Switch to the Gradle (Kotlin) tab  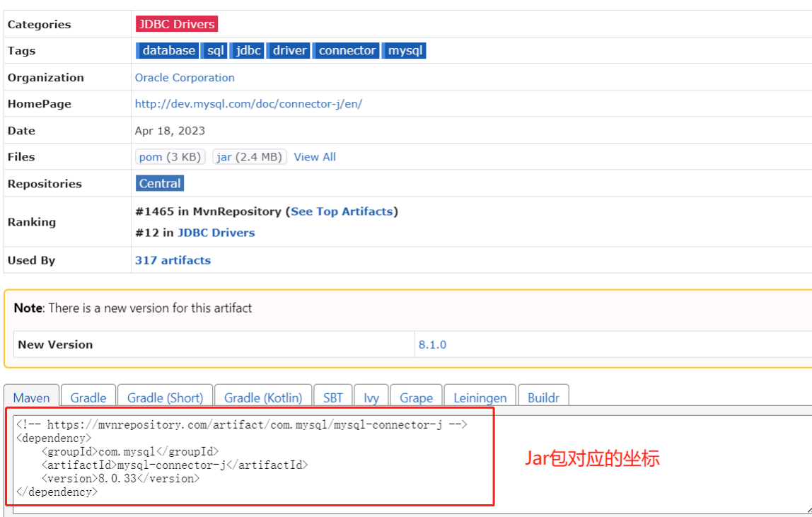coord(263,397)
